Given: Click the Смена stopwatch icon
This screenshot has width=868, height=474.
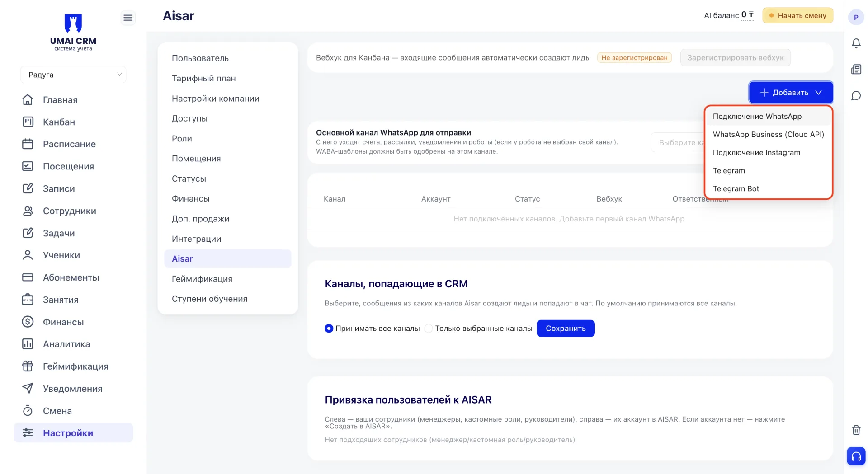Looking at the screenshot, I should pos(28,410).
